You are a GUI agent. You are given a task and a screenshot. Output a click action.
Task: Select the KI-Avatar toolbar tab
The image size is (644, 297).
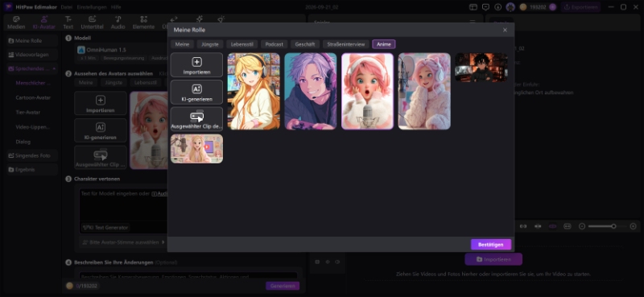[x=44, y=23]
